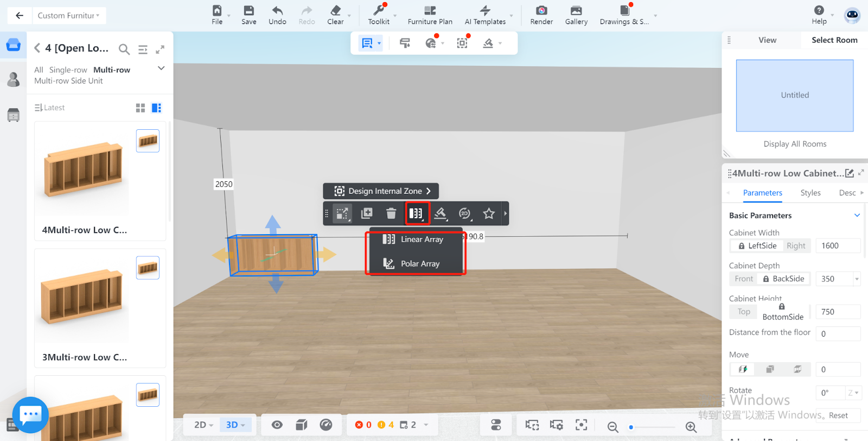The width and height of the screenshot is (868, 441).
Task: Click the Render camera icon
Action: pos(541,11)
